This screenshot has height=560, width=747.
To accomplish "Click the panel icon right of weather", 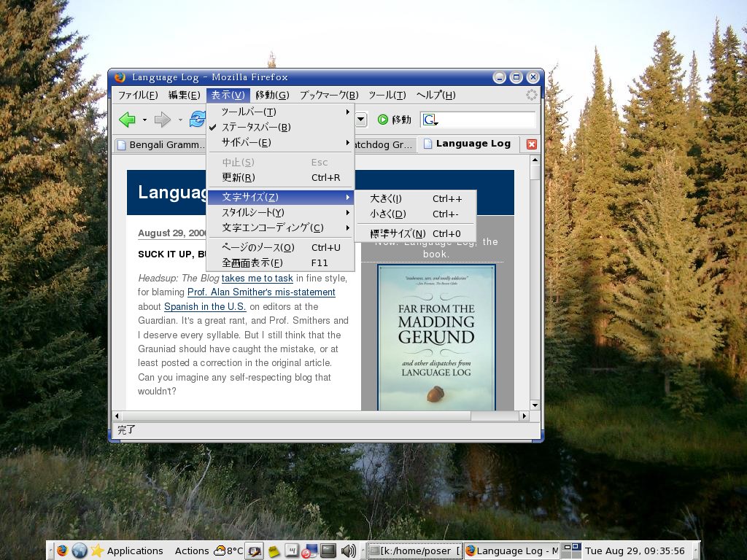I will coord(255,551).
